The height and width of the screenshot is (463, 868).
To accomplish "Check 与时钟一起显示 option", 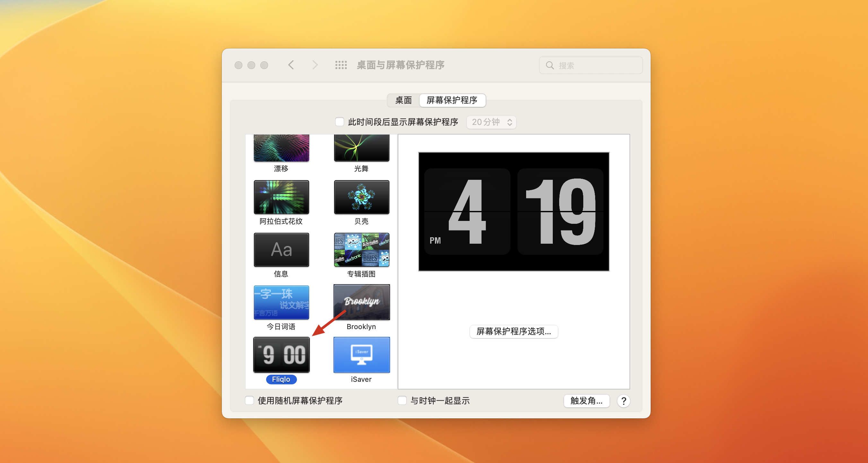I will [402, 401].
